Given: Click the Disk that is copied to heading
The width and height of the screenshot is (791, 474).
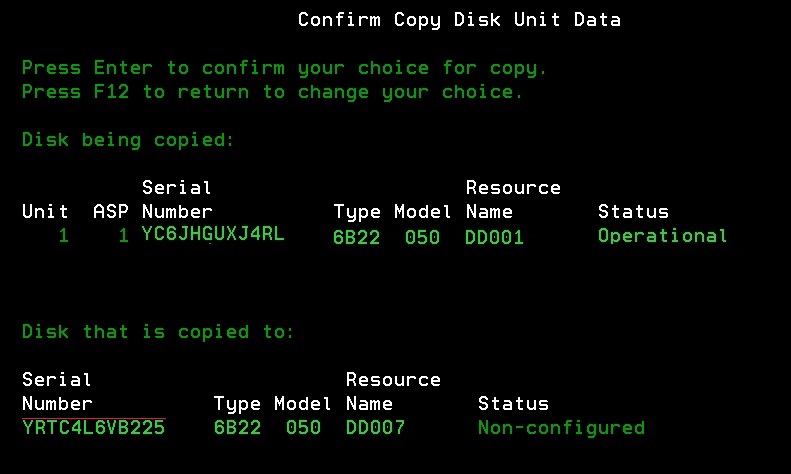Looking at the screenshot, I should [158, 332].
